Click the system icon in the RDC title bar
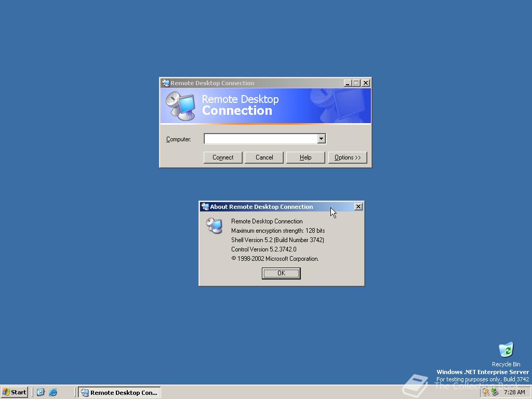 pyautogui.click(x=165, y=83)
